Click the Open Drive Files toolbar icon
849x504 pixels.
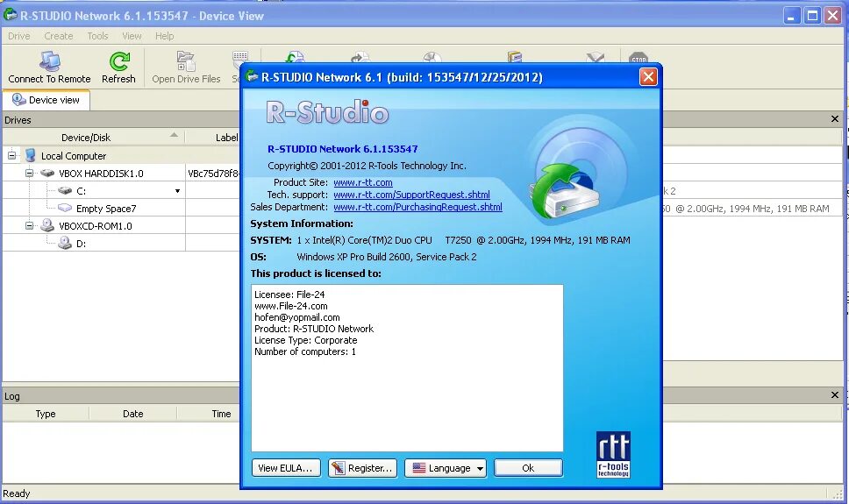coord(186,61)
